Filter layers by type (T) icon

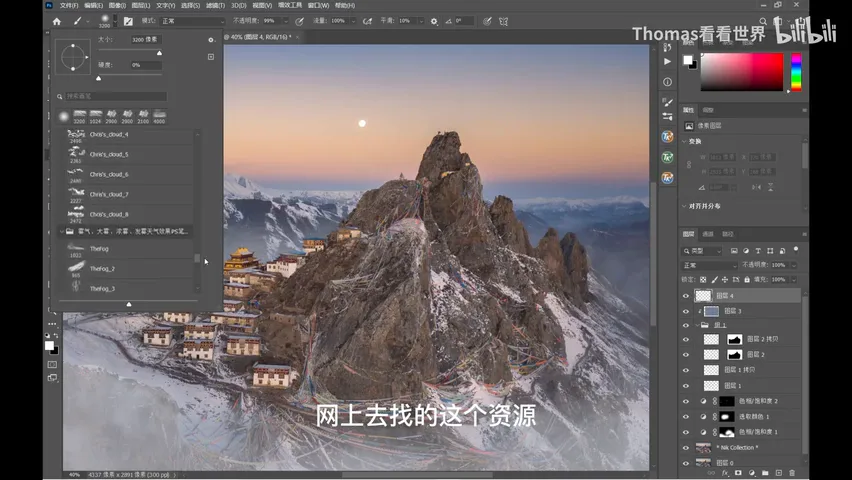758,251
